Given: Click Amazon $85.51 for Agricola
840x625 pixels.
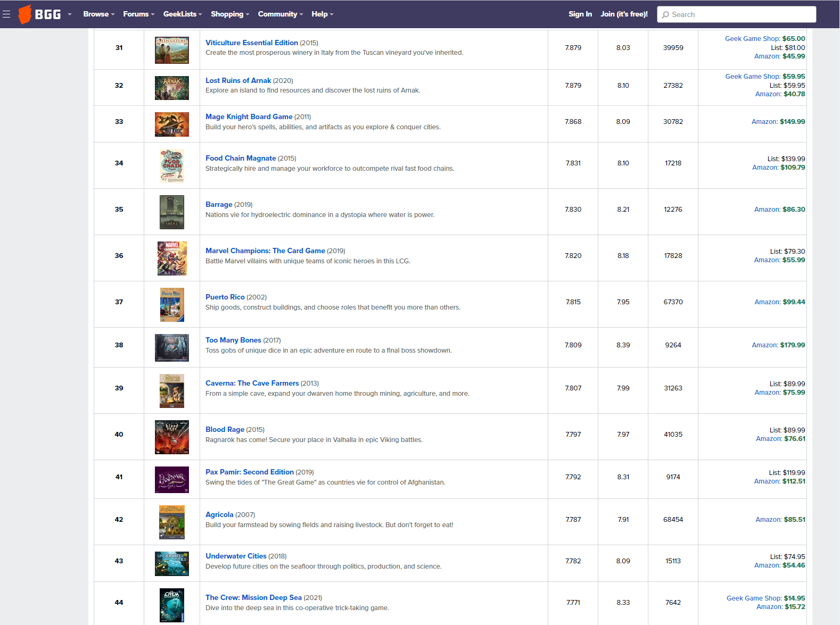Looking at the screenshot, I should [780, 519].
